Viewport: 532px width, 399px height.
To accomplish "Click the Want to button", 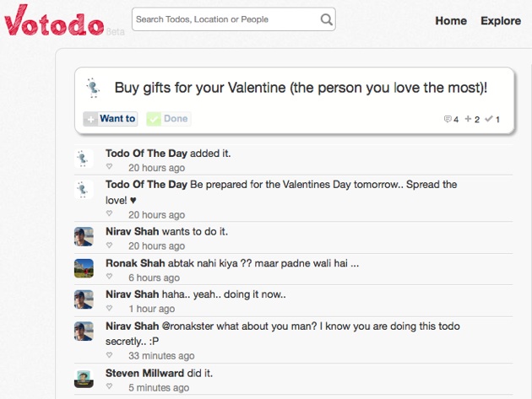I will (x=111, y=119).
